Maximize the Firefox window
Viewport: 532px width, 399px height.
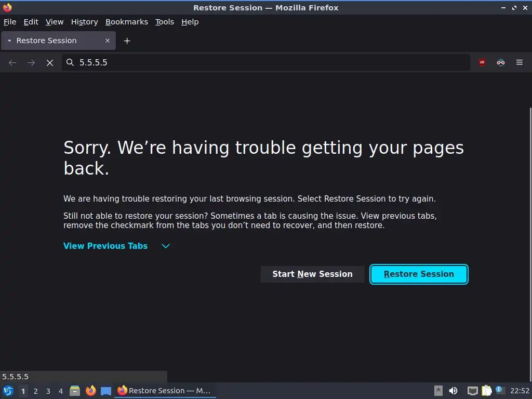click(514, 8)
